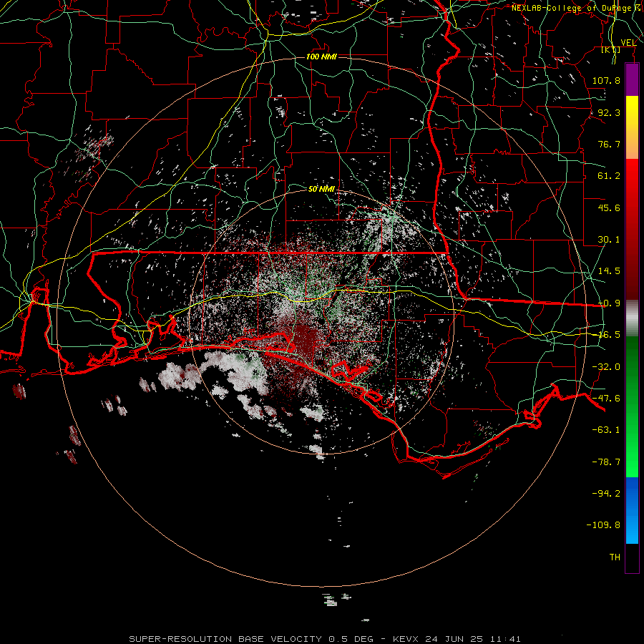Click the TH legend label
This screenshot has width=644, height=644.
click(x=615, y=557)
